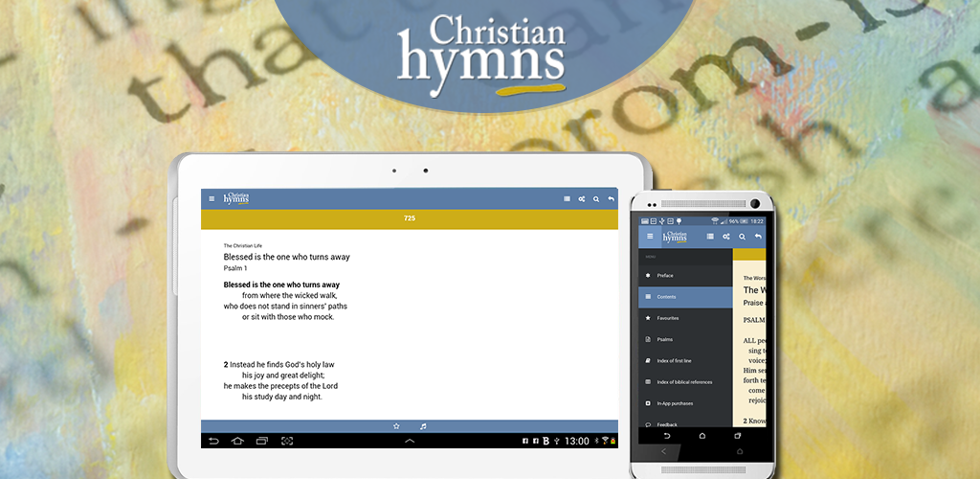Open settings gears icon on phone toolbar

click(x=726, y=237)
